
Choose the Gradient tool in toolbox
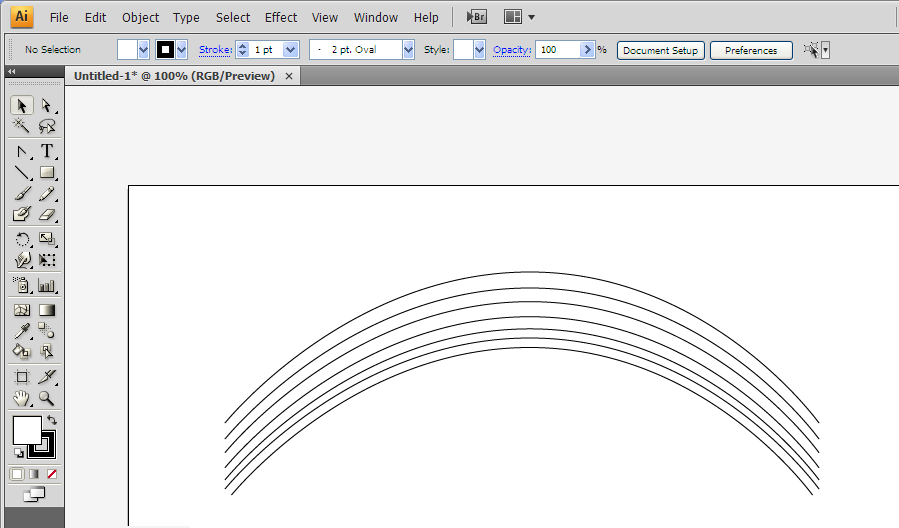[x=46, y=310]
